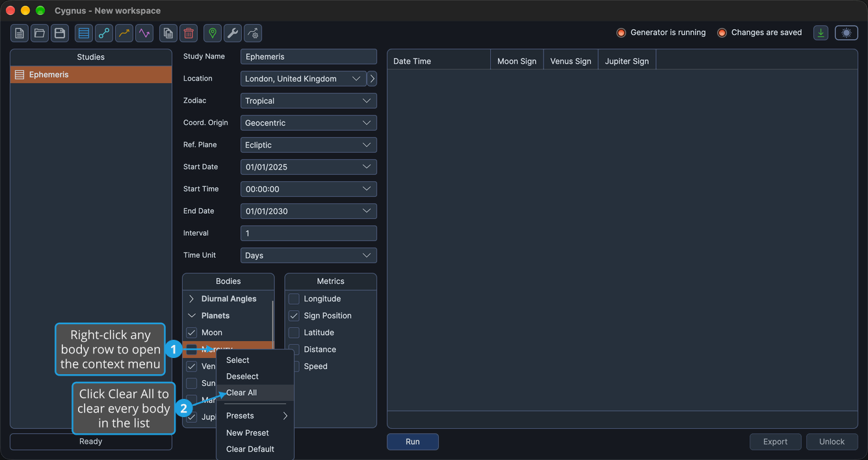Click the Venus Sign column header

point(571,61)
